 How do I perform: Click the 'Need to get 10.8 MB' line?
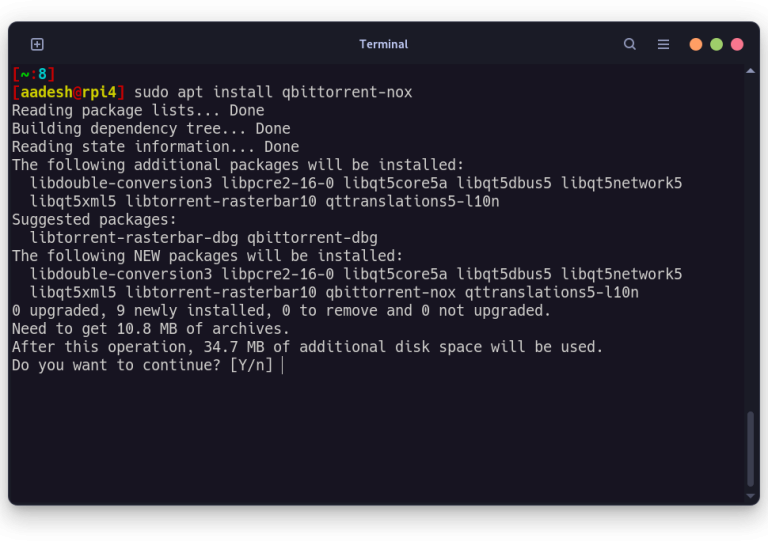pyautogui.click(x=150, y=329)
